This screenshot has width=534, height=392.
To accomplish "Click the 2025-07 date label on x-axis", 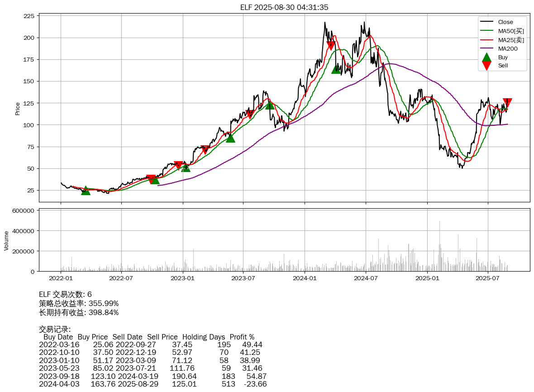I will click(488, 277).
